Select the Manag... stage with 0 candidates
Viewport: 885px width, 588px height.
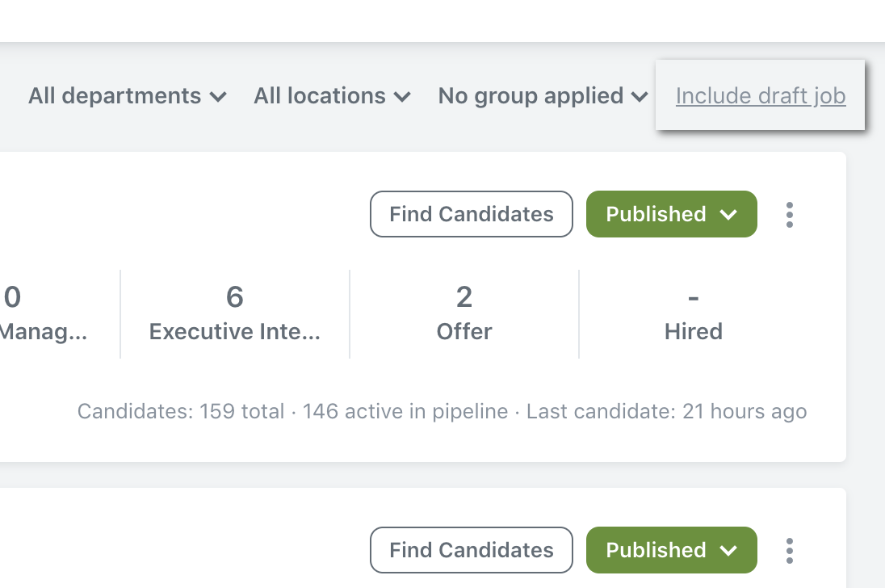pyautogui.click(x=44, y=313)
